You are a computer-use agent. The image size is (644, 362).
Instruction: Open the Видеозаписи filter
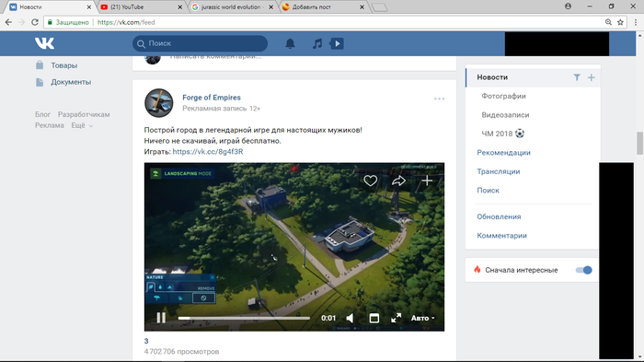coord(505,115)
